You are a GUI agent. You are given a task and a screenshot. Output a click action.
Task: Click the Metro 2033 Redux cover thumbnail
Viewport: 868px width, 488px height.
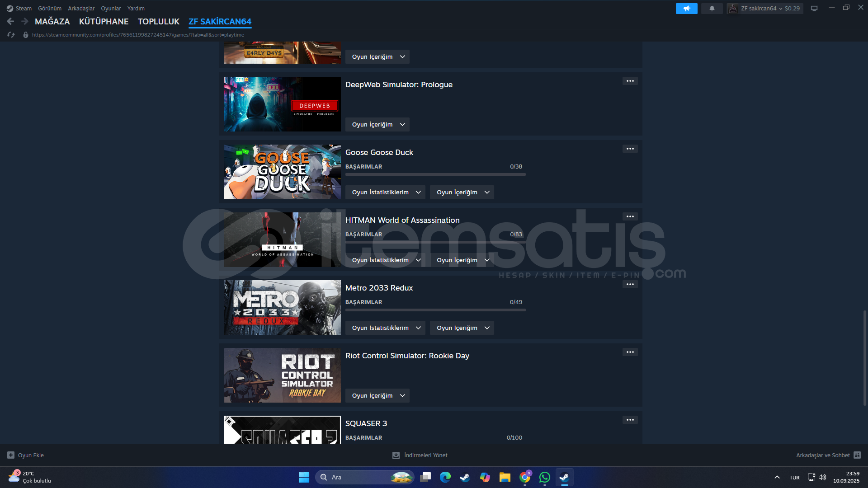point(282,307)
